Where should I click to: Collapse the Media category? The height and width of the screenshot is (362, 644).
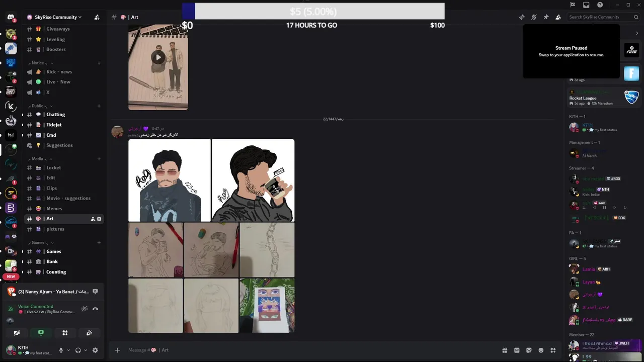(x=40, y=159)
